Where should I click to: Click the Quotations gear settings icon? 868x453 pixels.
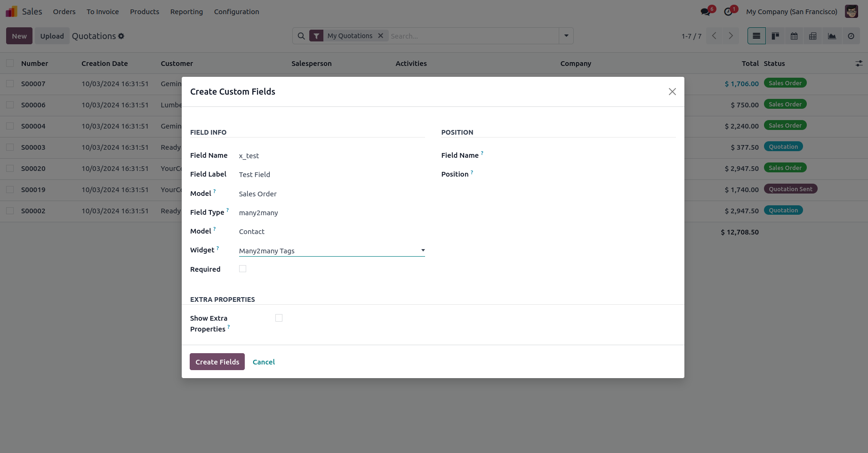pos(121,36)
